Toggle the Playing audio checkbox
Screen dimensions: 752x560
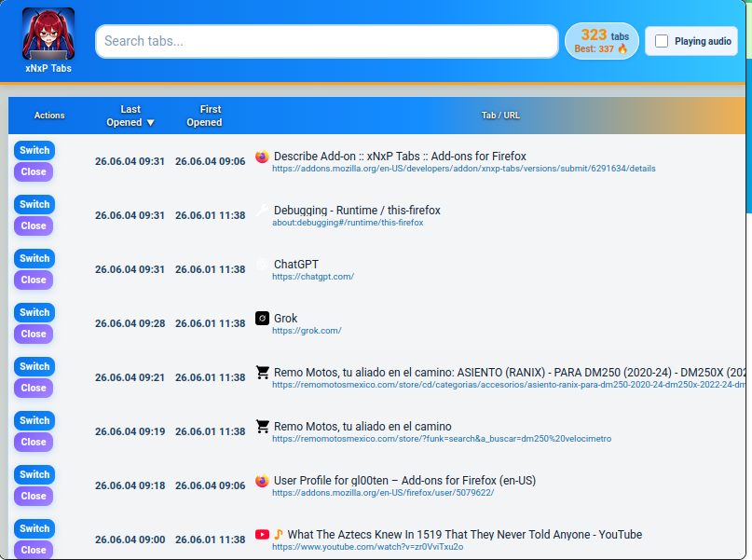(x=662, y=41)
